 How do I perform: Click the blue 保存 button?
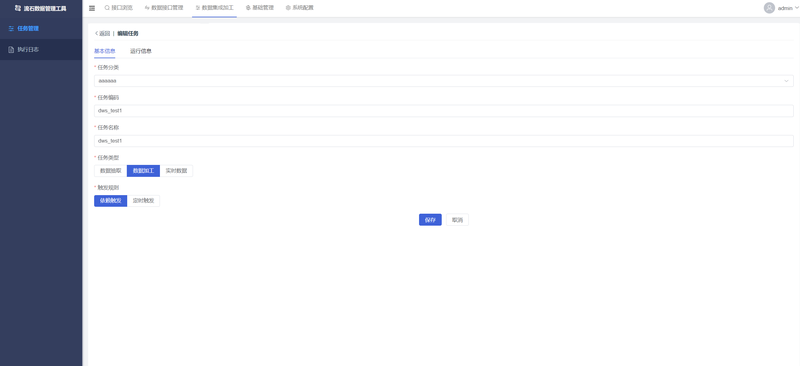tap(430, 220)
